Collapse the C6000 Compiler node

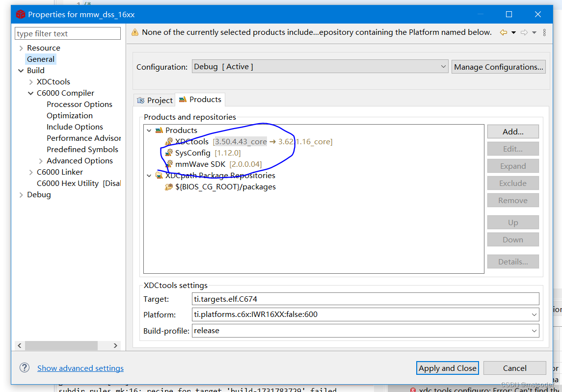(x=31, y=93)
